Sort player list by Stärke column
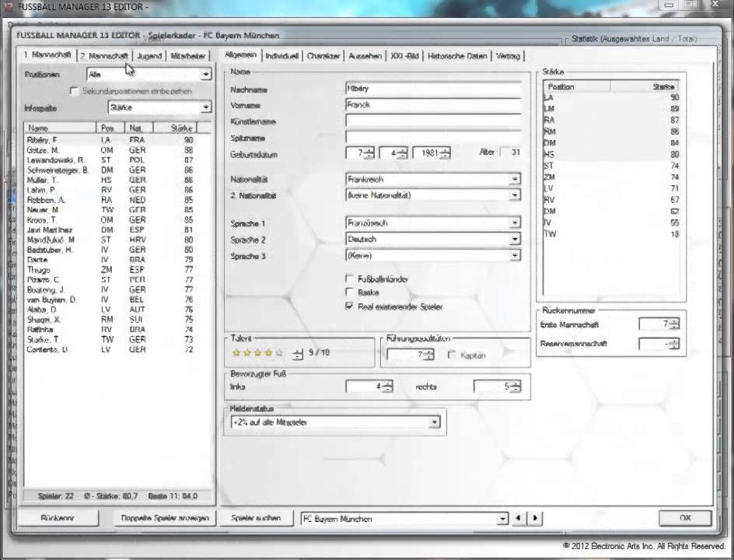Viewport: 734px width, 560px height. click(x=175, y=128)
